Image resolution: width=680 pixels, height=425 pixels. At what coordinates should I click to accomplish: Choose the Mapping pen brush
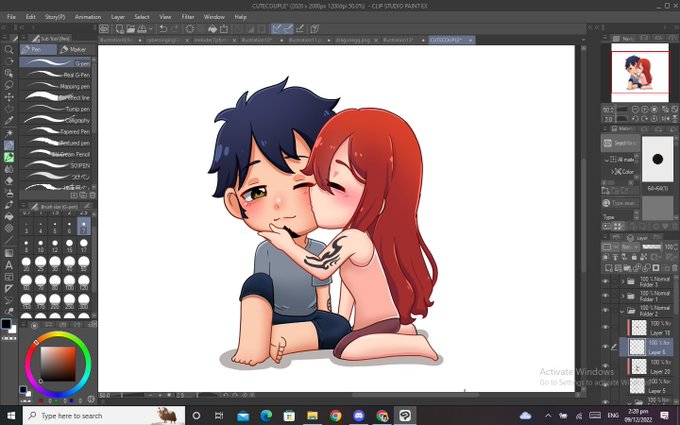pyautogui.click(x=56, y=86)
